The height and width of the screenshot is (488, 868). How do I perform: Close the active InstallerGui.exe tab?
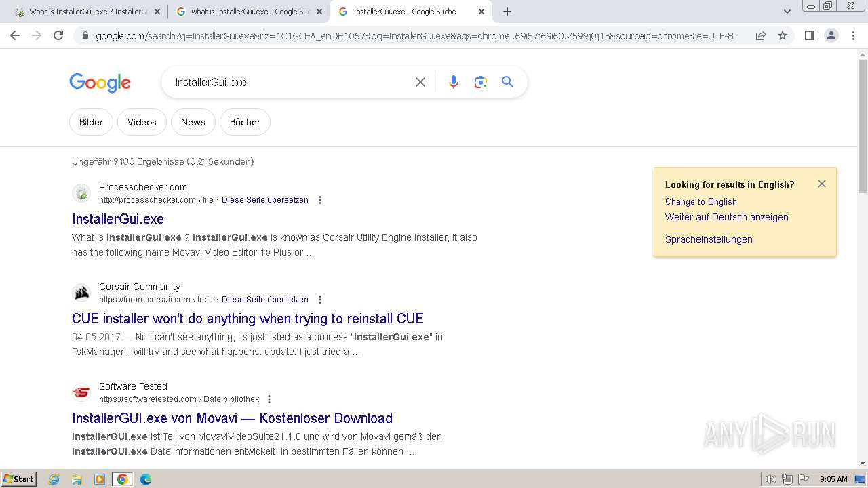pos(481,12)
